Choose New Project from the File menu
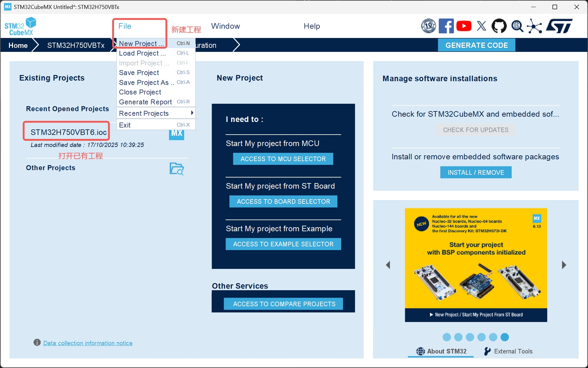The image size is (588, 368). 156,44
